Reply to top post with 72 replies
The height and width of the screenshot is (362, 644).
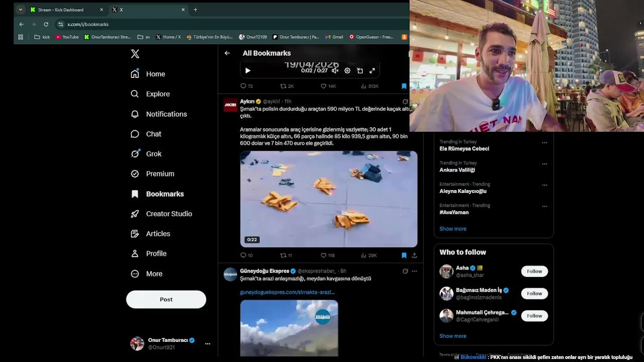coord(247,86)
